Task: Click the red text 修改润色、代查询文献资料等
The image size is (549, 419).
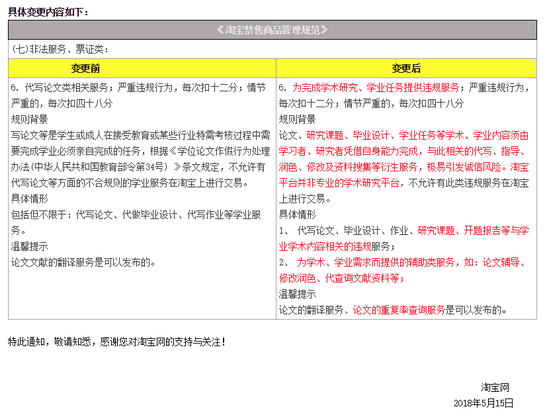Action: (342, 278)
